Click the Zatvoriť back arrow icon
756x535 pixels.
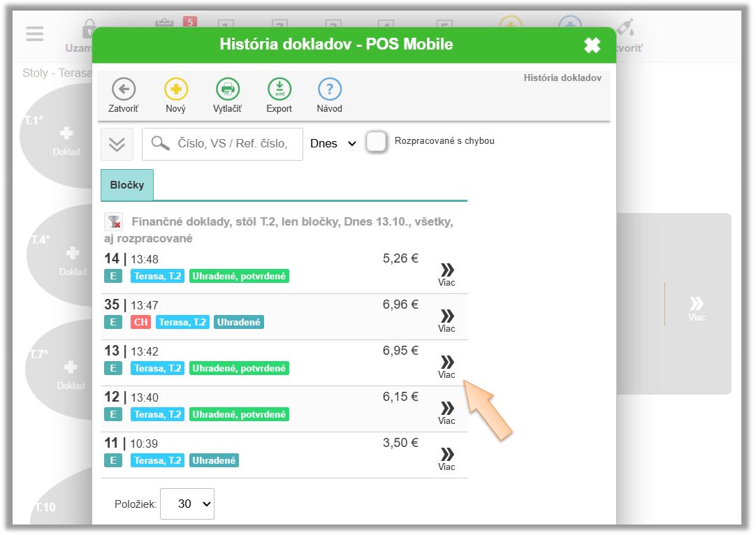(x=123, y=89)
